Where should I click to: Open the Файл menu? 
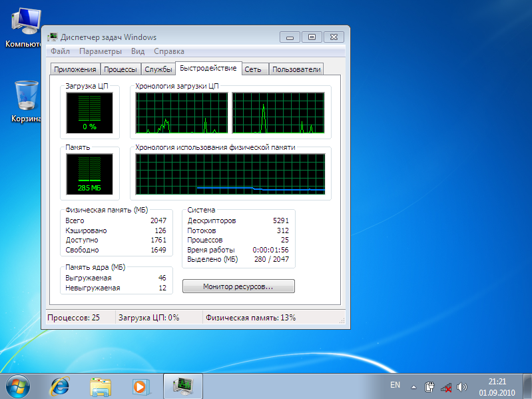tap(59, 51)
